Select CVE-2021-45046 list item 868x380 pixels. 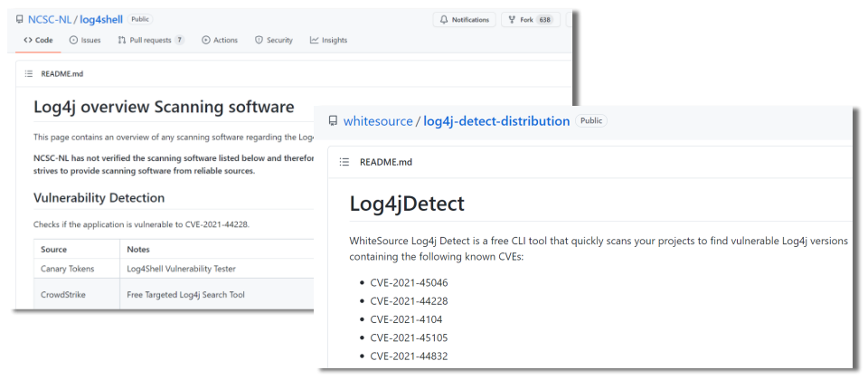coord(409,283)
